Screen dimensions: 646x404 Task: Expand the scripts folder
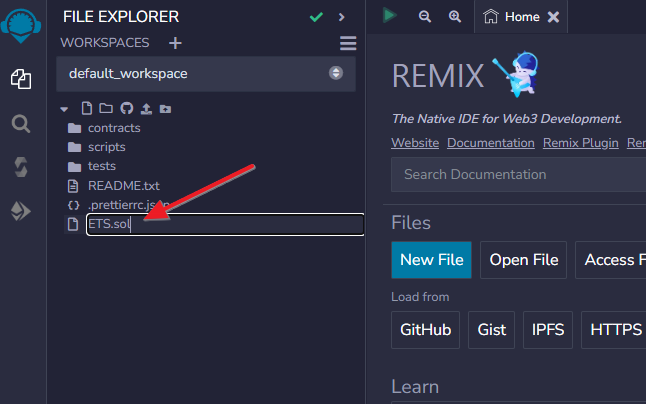point(106,147)
